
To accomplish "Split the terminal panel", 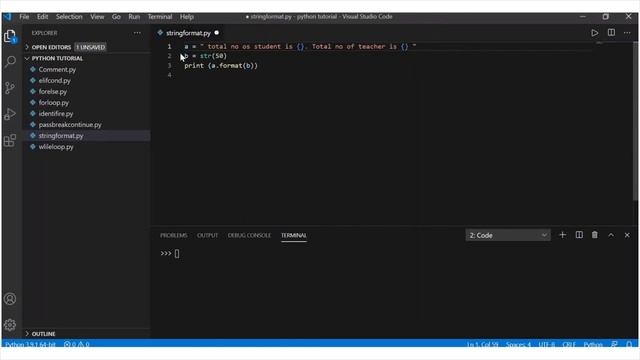I will (579, 235).
